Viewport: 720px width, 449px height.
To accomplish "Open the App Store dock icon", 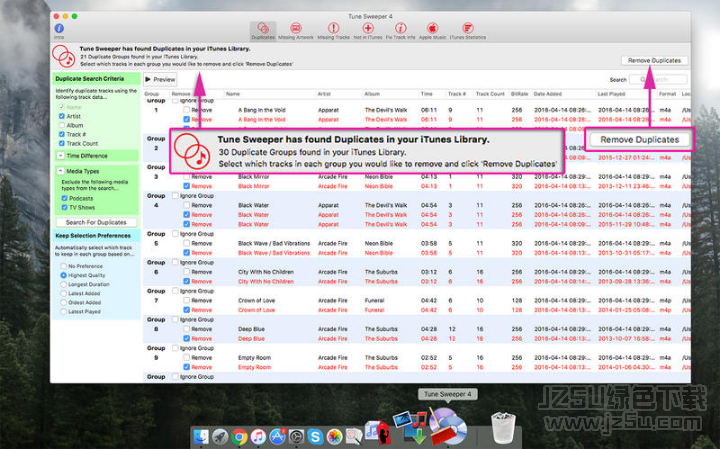I will (x=277, y=437).
